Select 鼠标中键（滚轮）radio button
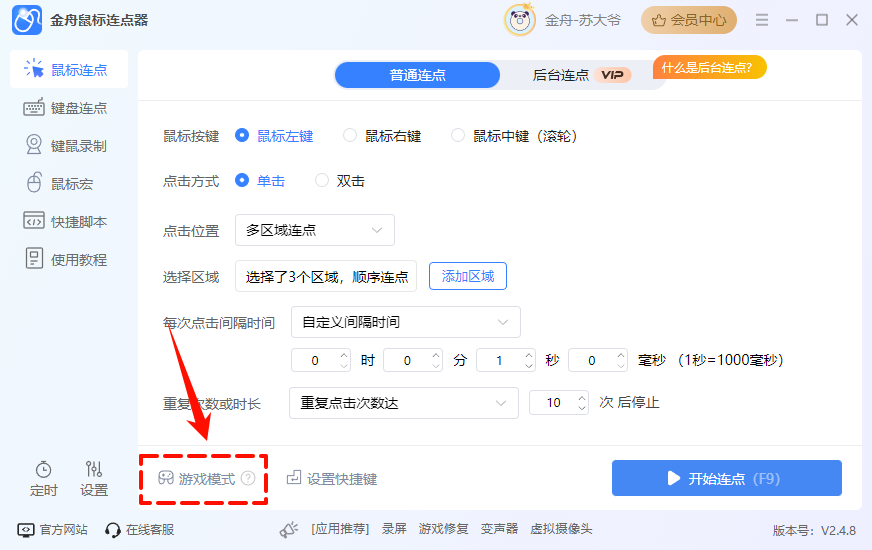The height and width of the screenshot is (550, 872). click(x=458, y=135)
